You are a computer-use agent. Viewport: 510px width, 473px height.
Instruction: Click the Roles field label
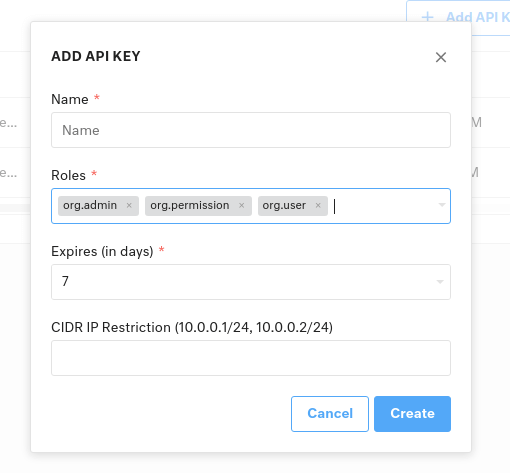pos(68,175)
